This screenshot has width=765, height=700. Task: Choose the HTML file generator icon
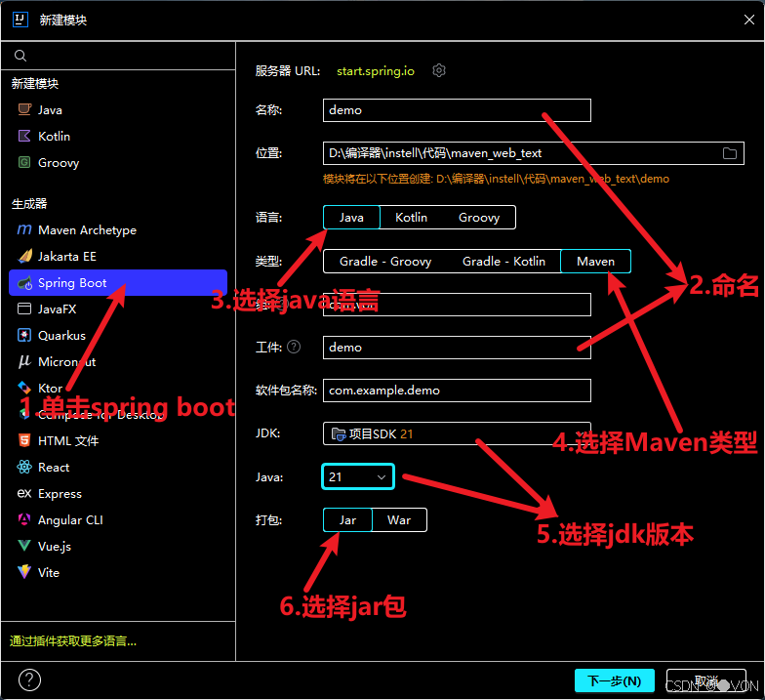24,440
